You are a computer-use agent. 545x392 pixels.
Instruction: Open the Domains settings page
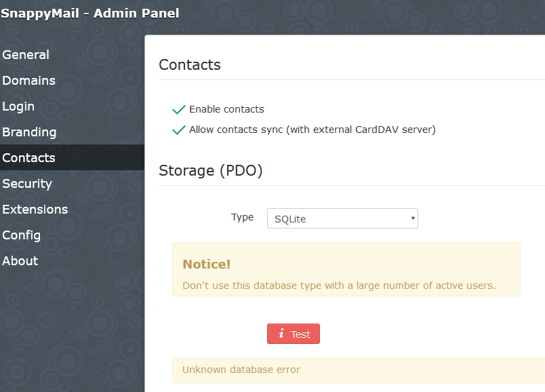pos(28,80)
